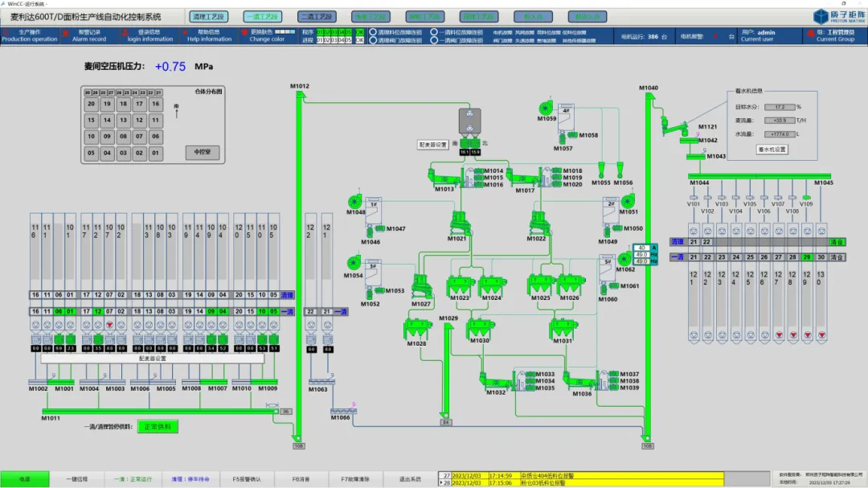868x488 pixels.
Task: Select bin 20 in distribution map
Action: [x=92, y=104]
